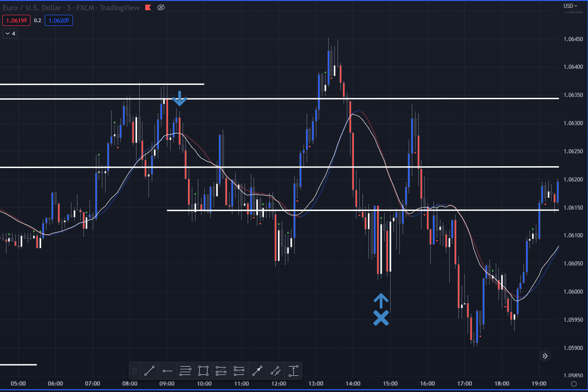Select the Price Range measure tool
Screen dimensions: 588x392
tap(293, 370)
